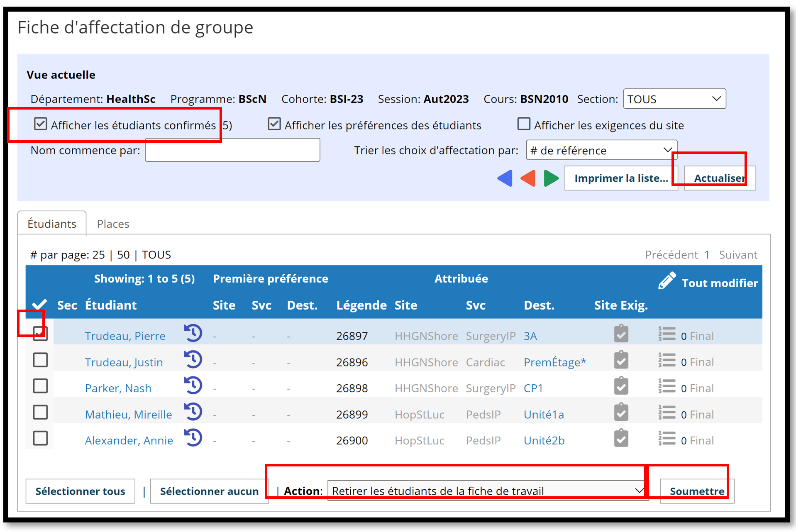Open history icon for Trudeau, Pierre
This screenshot has height=532, width=796.
(x=193, y=333)
